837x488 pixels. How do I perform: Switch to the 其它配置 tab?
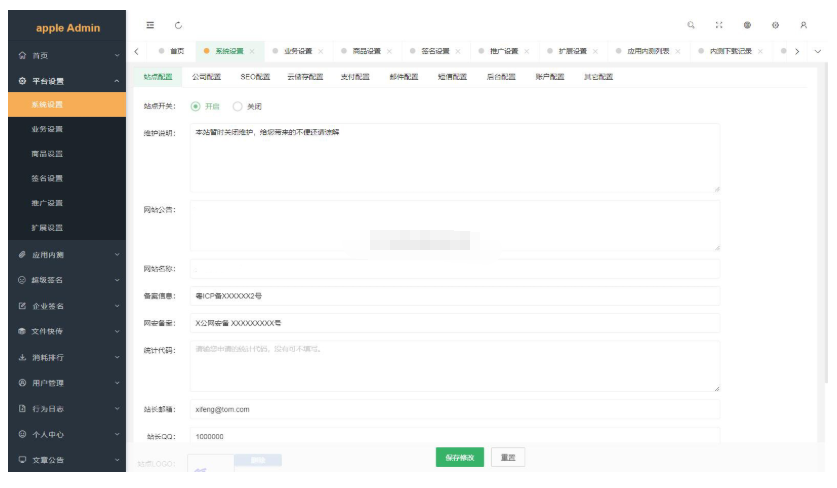click(x=598, y=77)
